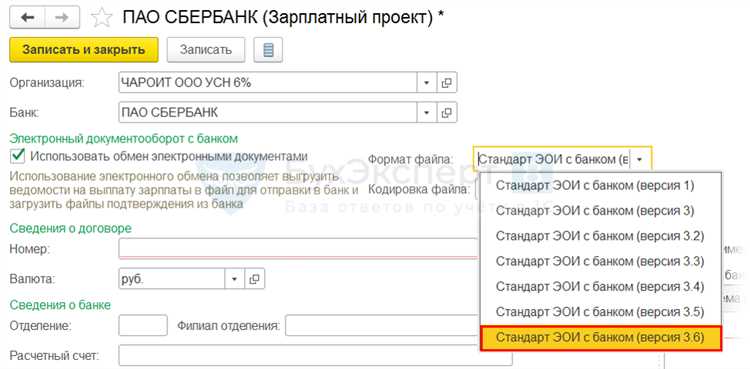Click the Сведения о банке section header
The image size is (750, 369).
coord(60,305)
